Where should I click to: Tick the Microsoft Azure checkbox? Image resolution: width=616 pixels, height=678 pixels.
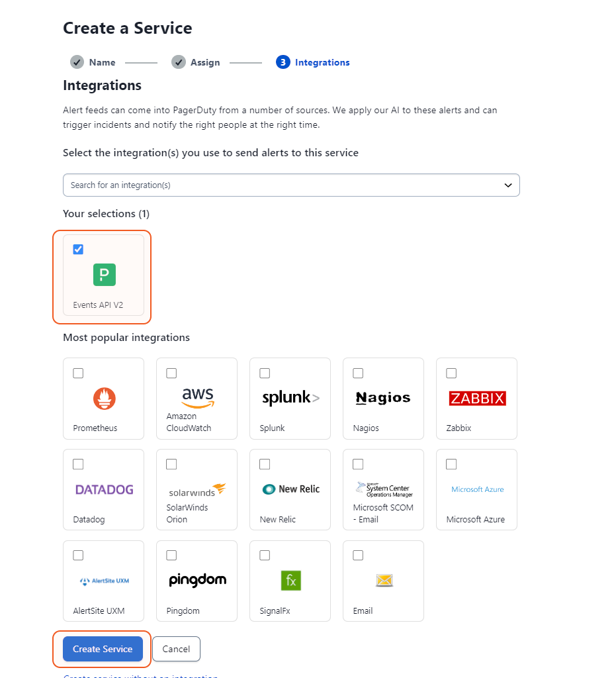coord(451,464)
